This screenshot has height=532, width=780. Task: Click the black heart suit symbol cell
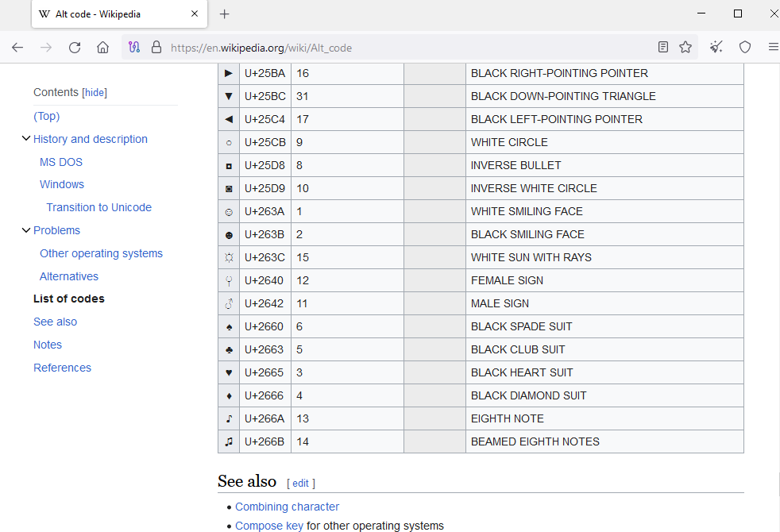(x=229, y=373)
